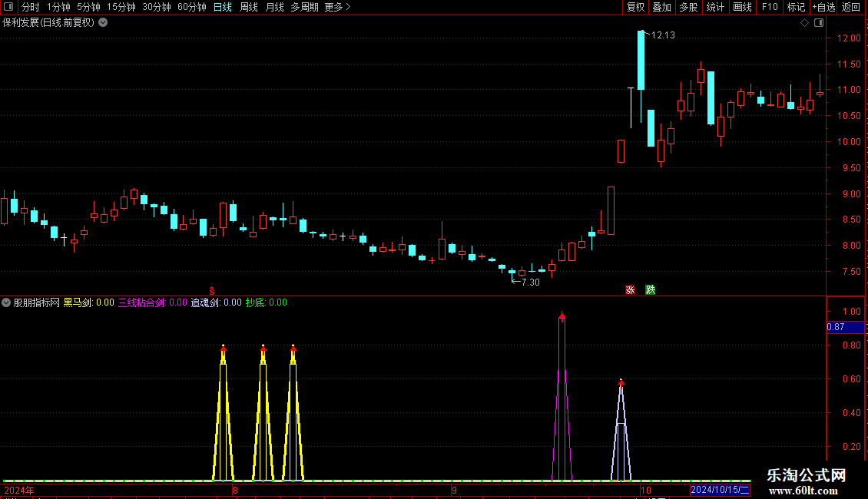Open 多周期 multi-period view

point(304,7)
